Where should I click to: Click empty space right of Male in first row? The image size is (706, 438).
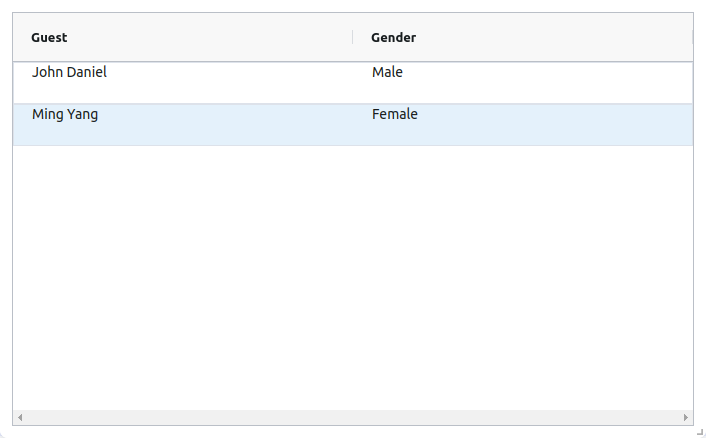point(550,82)
